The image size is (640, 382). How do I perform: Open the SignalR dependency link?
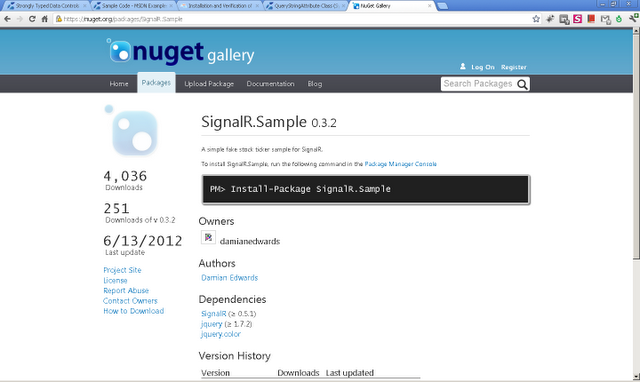[213, 313]
